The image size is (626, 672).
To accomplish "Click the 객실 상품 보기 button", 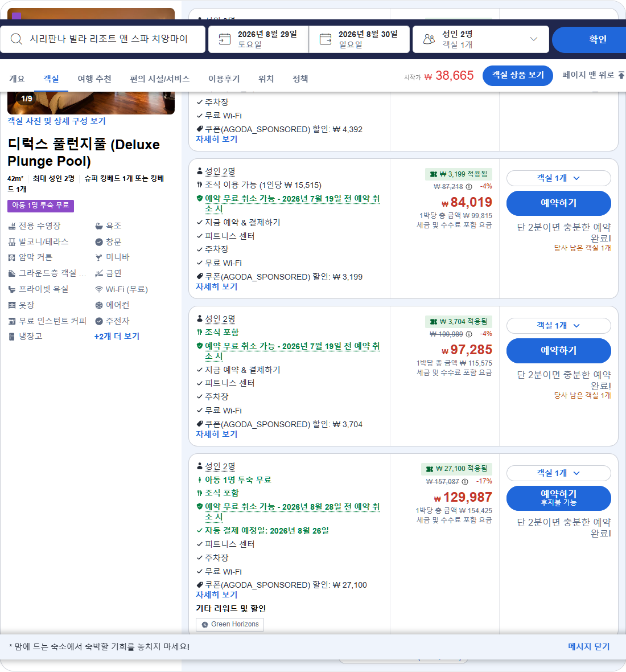I will pyautogui.click(x=518, y=75).
